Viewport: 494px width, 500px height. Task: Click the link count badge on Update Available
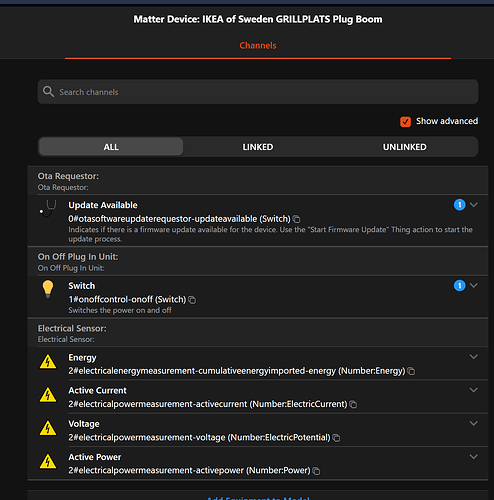459,205
